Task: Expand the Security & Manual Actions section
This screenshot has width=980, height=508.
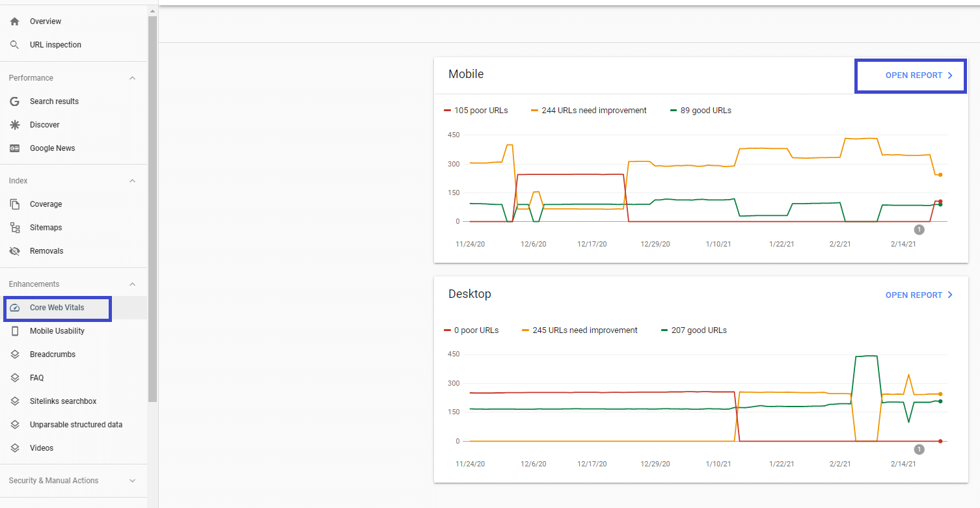Action: point(133,480)
